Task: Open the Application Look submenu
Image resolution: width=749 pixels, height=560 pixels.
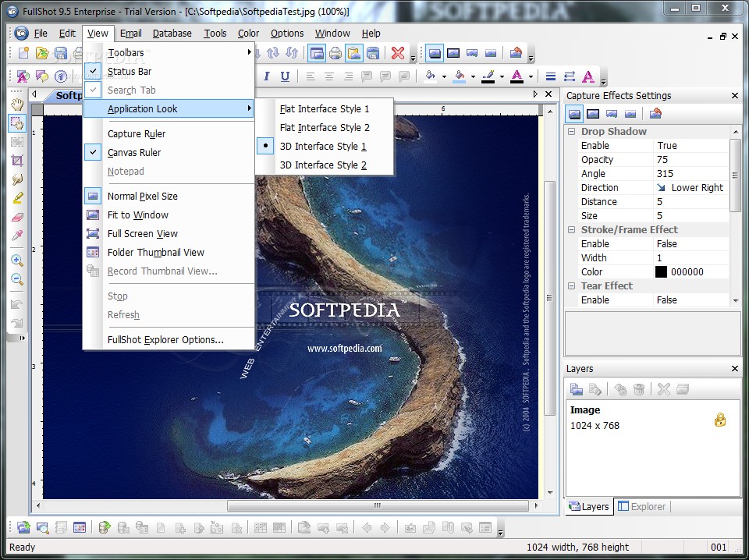Action: click(x=169, y=109)
